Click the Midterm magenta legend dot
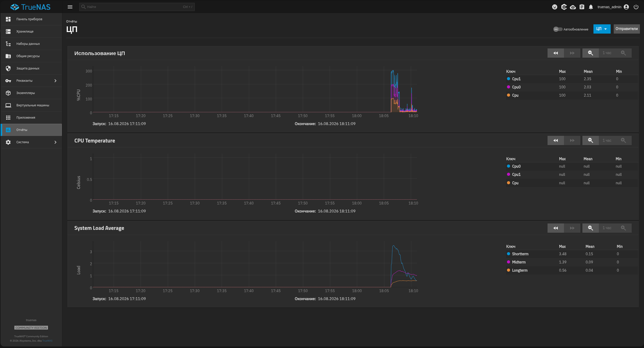 (x=509, y=262)
